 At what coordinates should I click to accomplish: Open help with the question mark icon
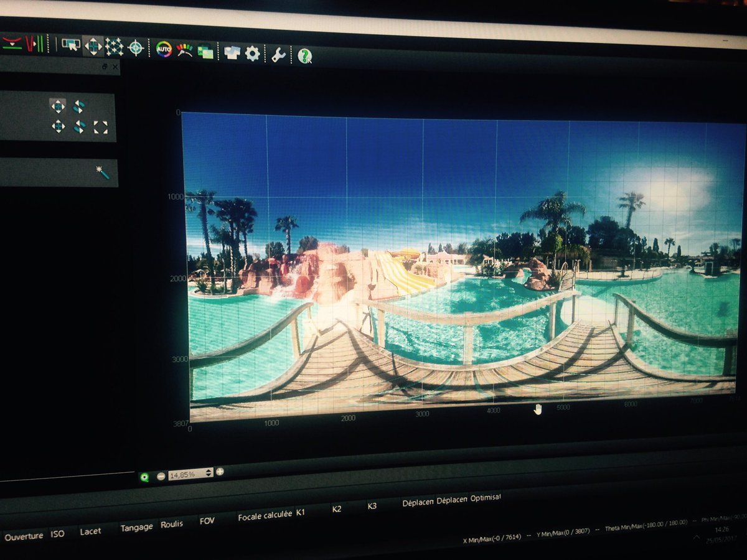coord(304,56)
